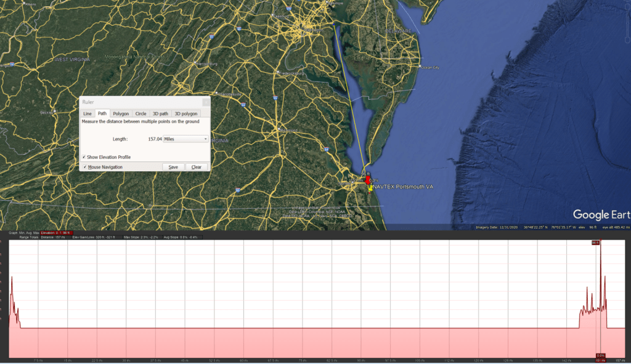Click the Google Earth logo watermark
Viewport: 631px width, 364px height.
click(601, 215)
